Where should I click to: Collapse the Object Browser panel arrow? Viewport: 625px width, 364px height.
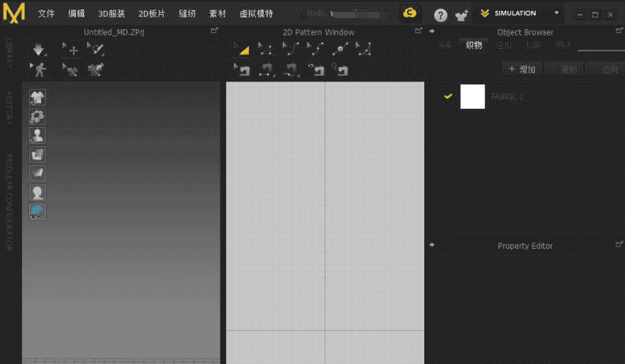432,32
